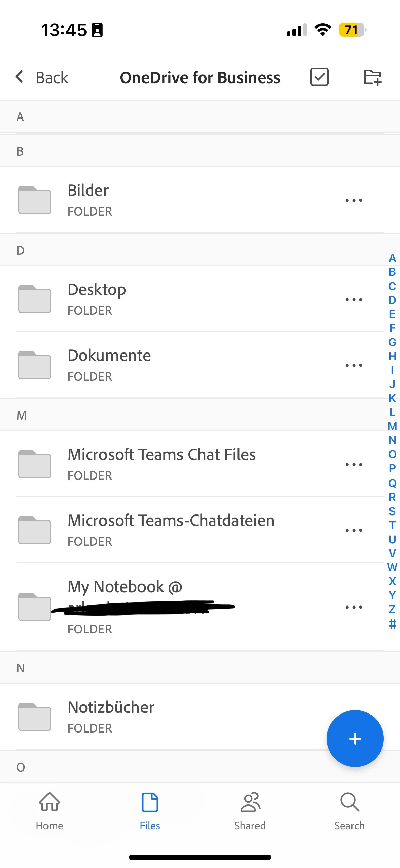This screenshot has width=400, height=868.
Task: Jump to letter Z in index
Action: click(x=392, y=609)
